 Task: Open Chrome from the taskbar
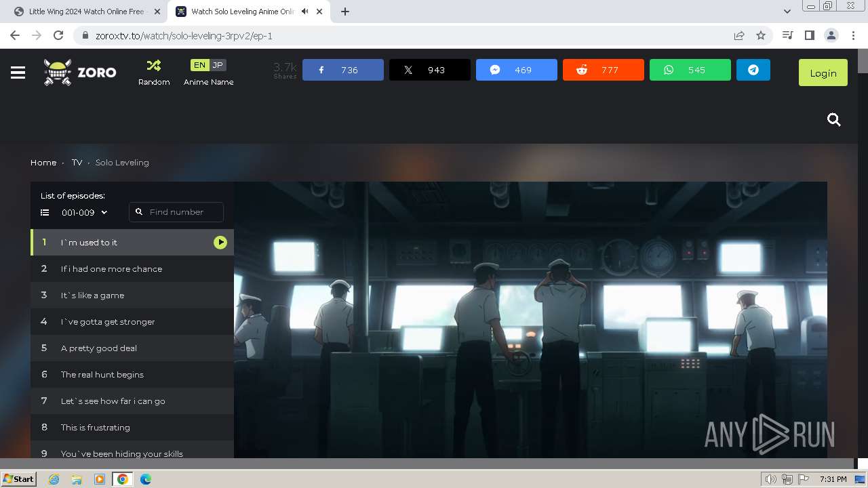pos(123,479)
